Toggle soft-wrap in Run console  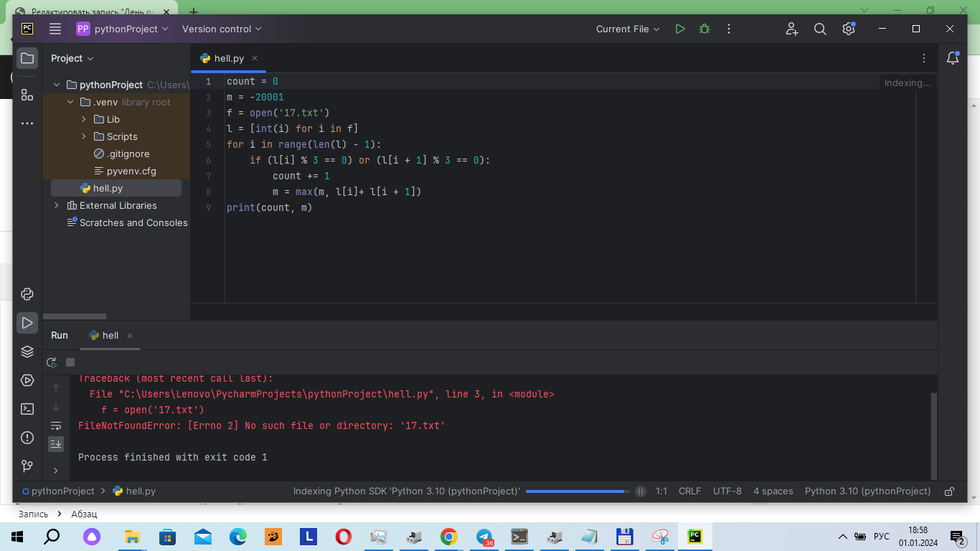tap(56, 426)
